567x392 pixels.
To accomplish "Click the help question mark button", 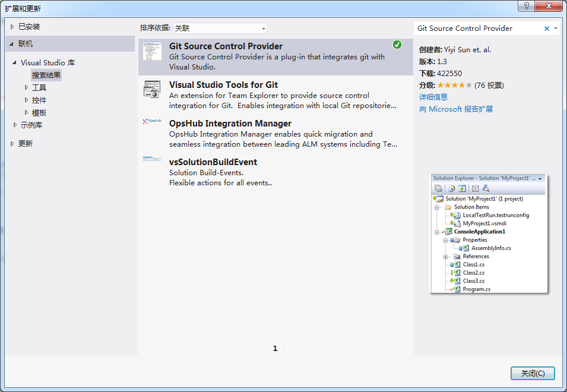I will coord(525,7).
